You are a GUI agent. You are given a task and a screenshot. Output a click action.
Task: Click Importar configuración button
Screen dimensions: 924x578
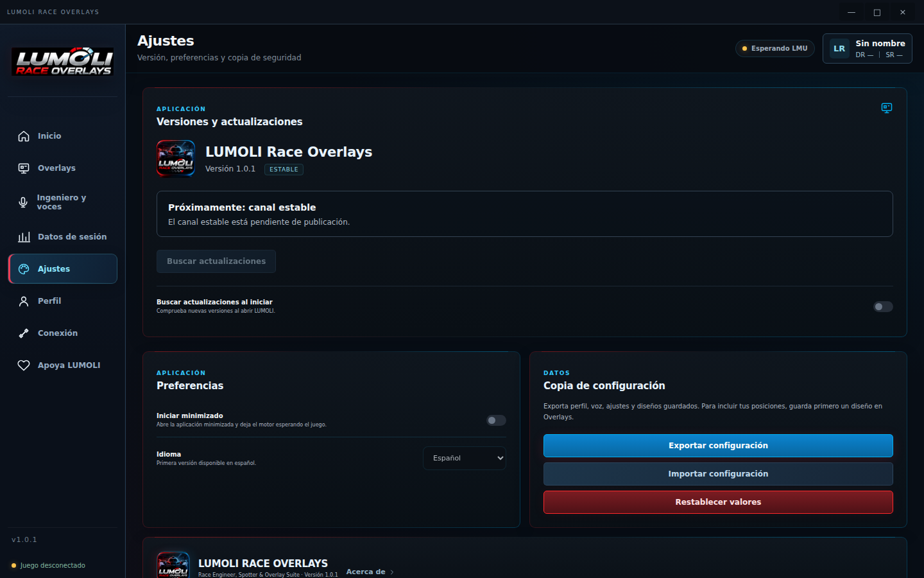click(x=718, y=474)
